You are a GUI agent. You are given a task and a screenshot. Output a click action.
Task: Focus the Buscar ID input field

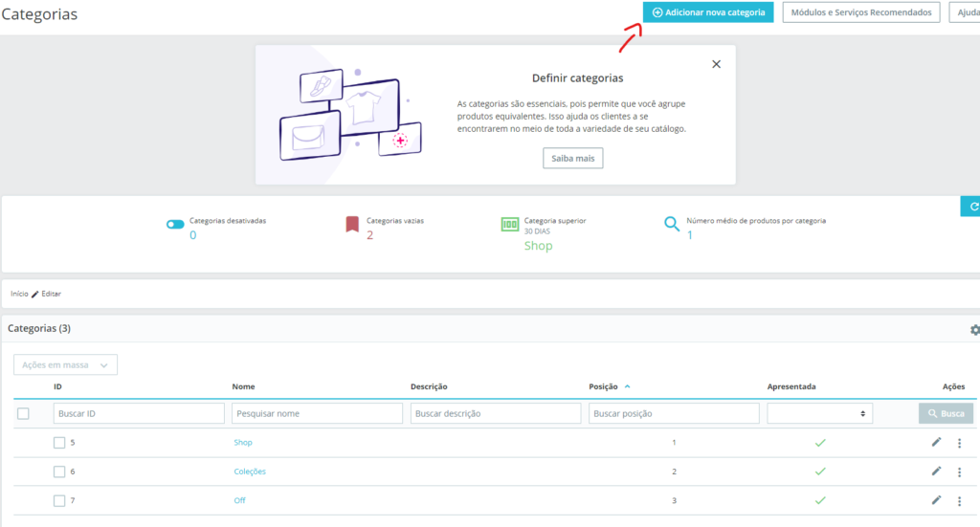tap(139, 413)
